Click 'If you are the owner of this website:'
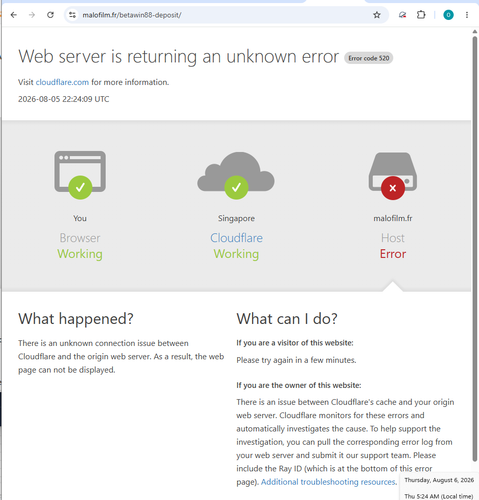 (299, 385)
